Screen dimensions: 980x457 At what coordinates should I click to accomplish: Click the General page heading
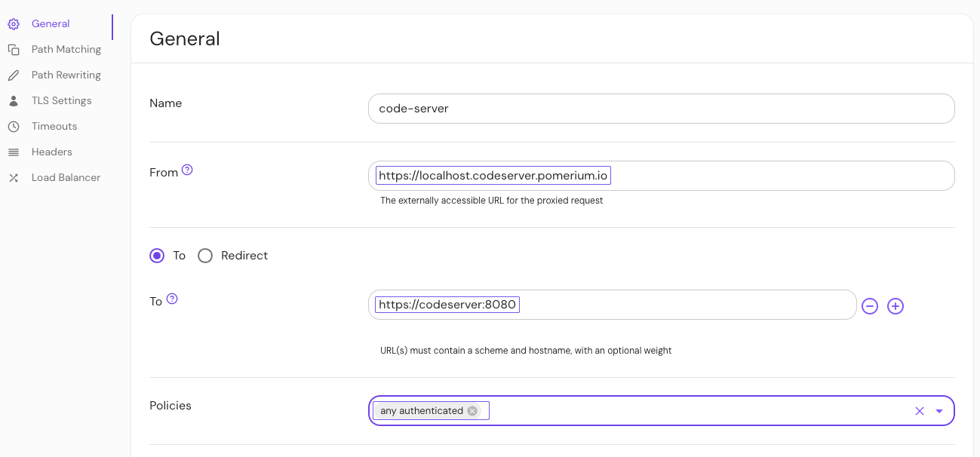[185, 38]
